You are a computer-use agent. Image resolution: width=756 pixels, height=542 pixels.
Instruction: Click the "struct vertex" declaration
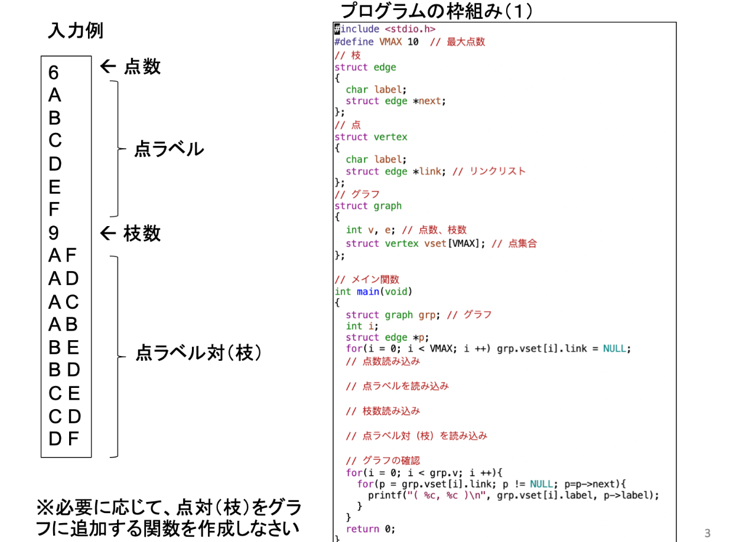pyautogui.click(x=370, y=137)
